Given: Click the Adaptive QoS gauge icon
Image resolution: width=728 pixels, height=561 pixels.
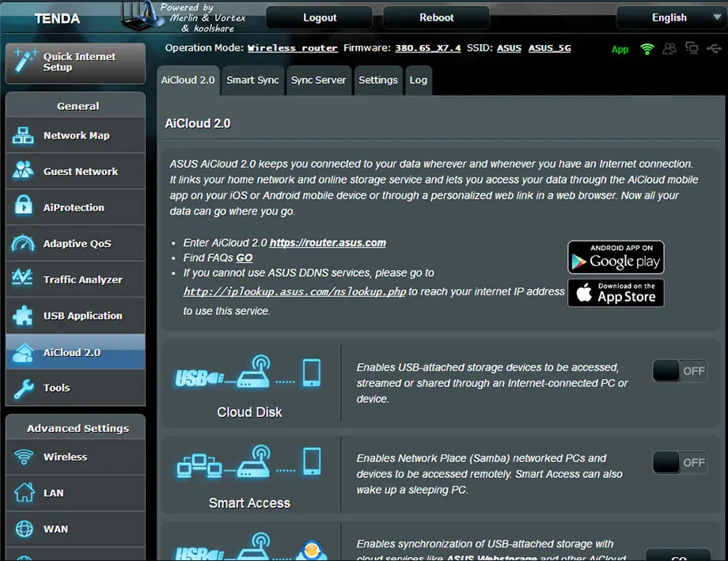Looking at the screenshot, I should click(23, 243).
